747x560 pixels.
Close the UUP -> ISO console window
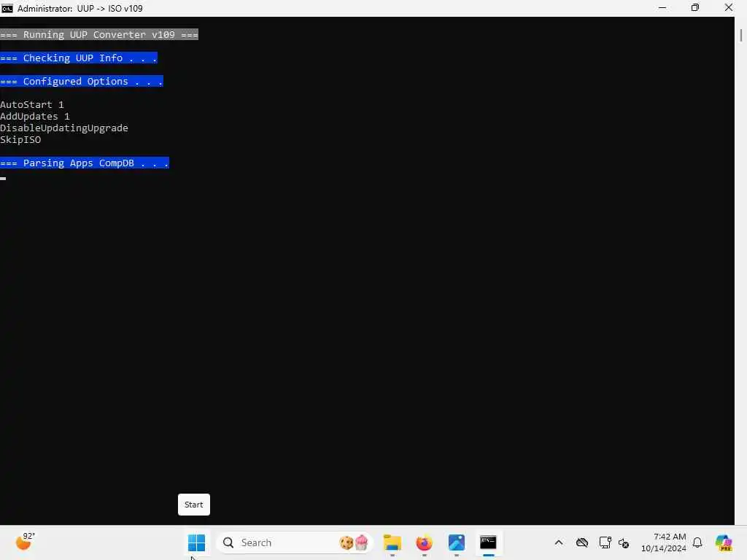[729, 7]
